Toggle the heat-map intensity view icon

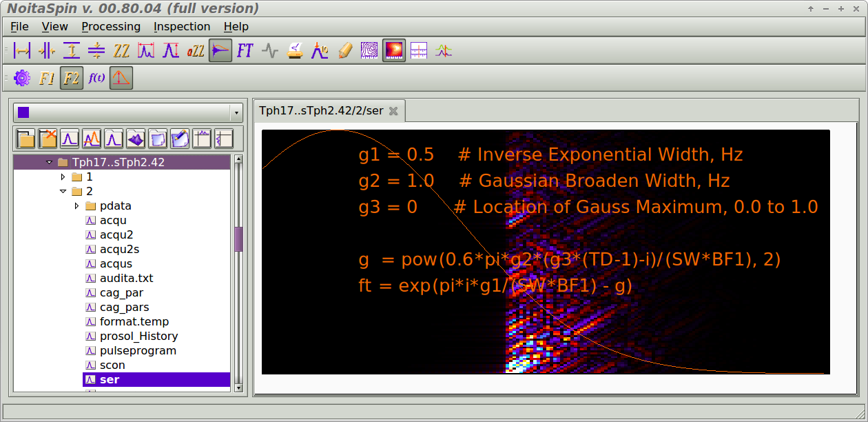(x=394, y=50)
